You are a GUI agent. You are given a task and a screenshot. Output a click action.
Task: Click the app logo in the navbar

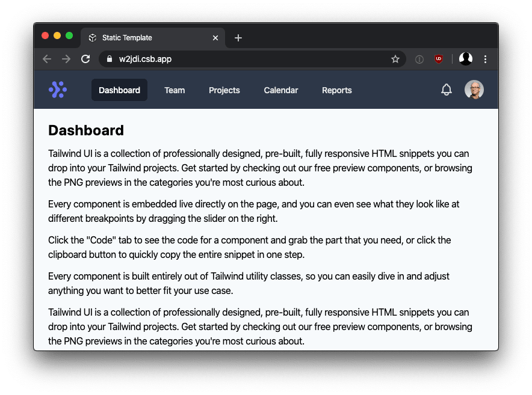click(x=58, y=90)
